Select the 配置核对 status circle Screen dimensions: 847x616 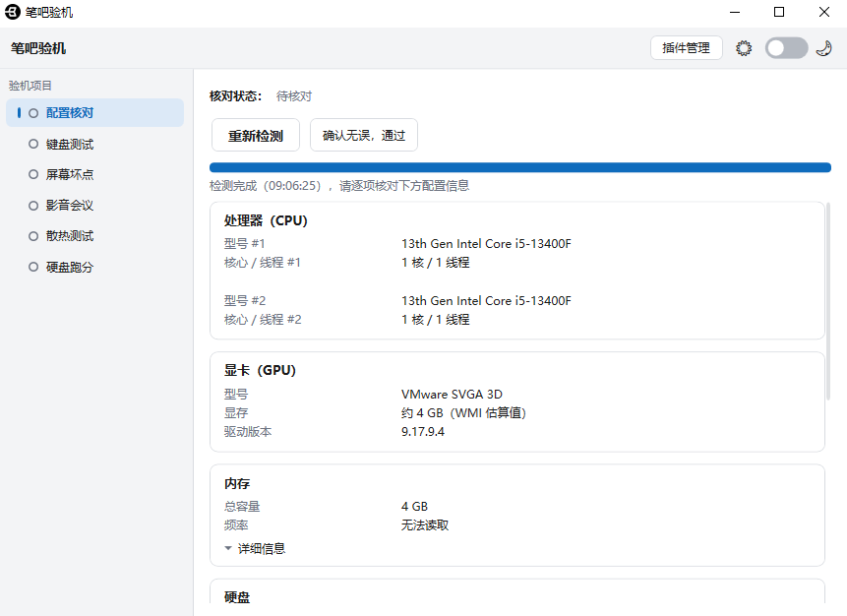pos(33,113)
